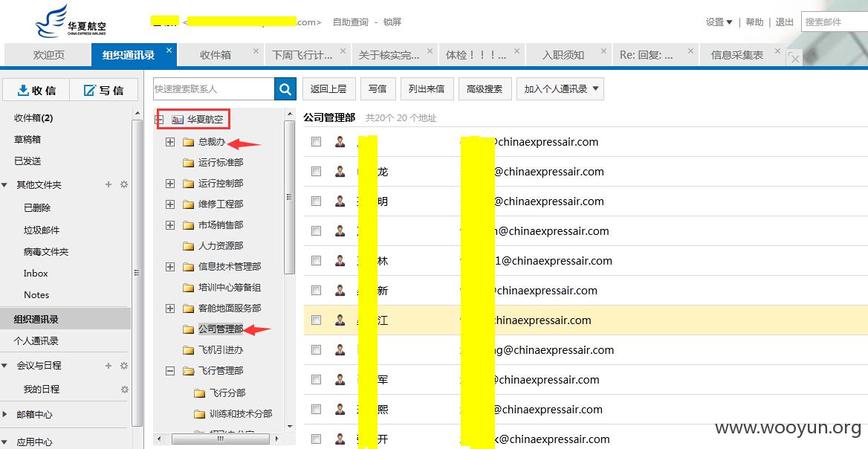Image resolution: width=868 pixels, height=449 pixels.
Task: Close the 收件箱 tab
Action: tap(256, 51)
